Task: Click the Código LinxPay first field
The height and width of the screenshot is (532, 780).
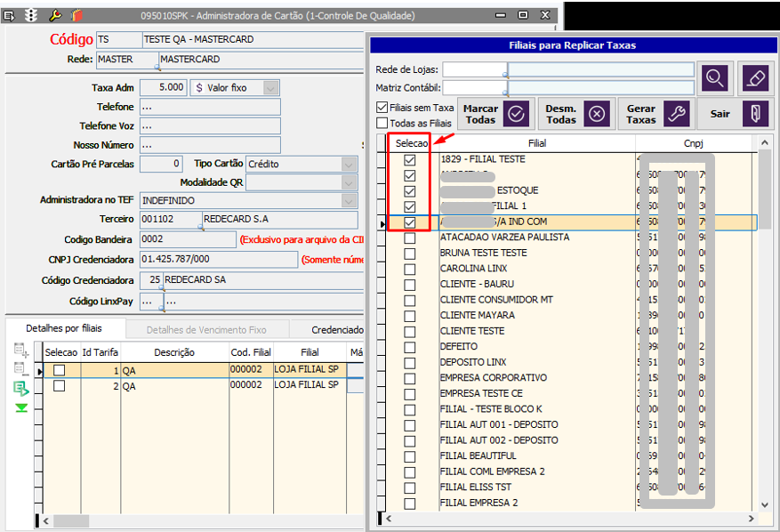Action: point(151,302)
